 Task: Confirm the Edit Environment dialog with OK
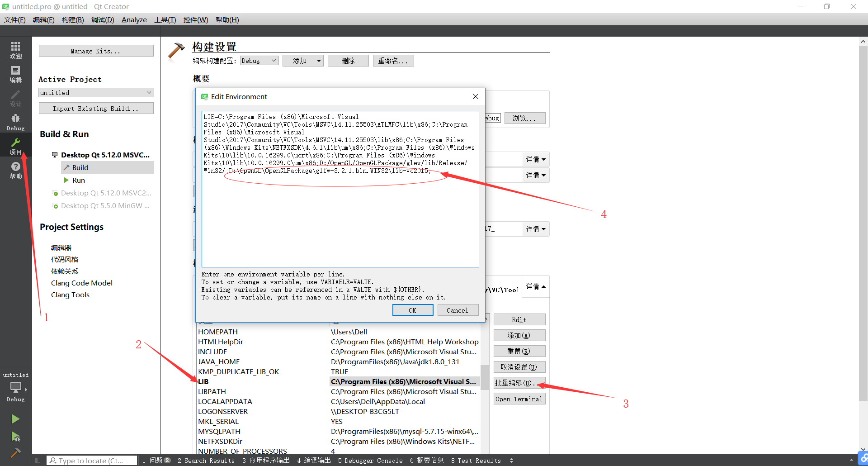click(413, 310)
